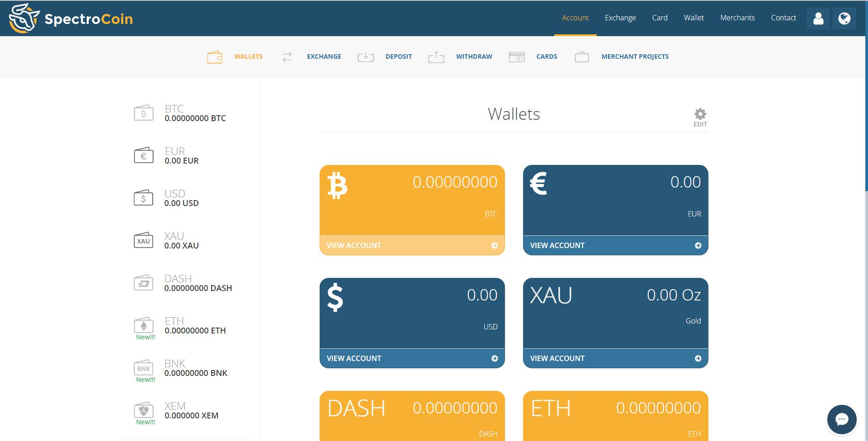Click the Wallets wallet icon in the sub-navigation
This screenshot has width=868, height=441.
tap(215, 57)
